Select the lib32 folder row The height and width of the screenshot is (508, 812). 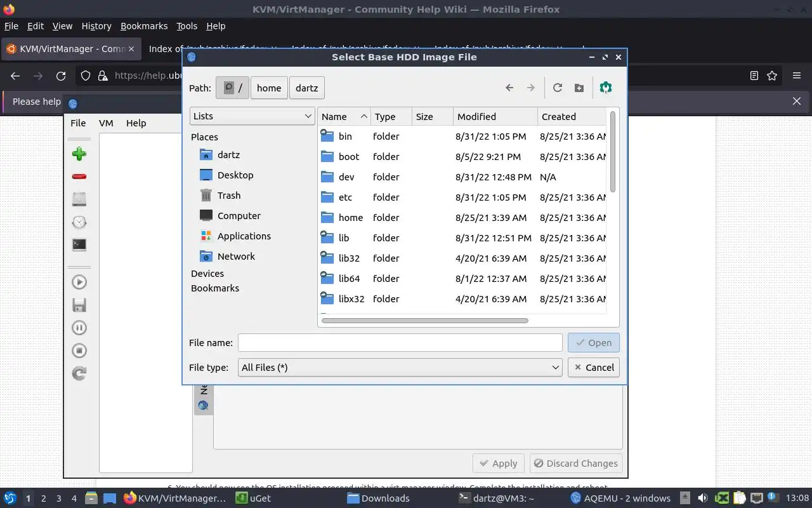click(x=462, y=258)
